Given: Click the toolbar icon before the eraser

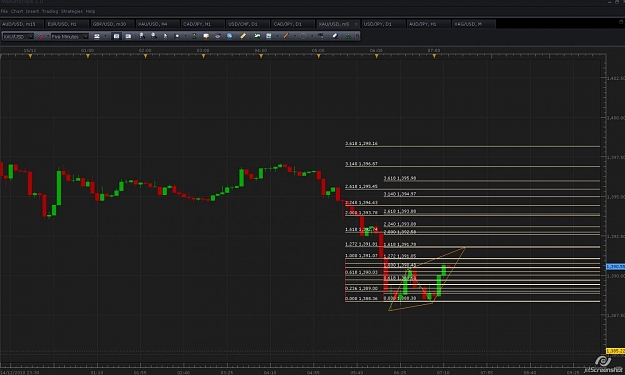Looking at the screenshot, I should pos(321,36).
